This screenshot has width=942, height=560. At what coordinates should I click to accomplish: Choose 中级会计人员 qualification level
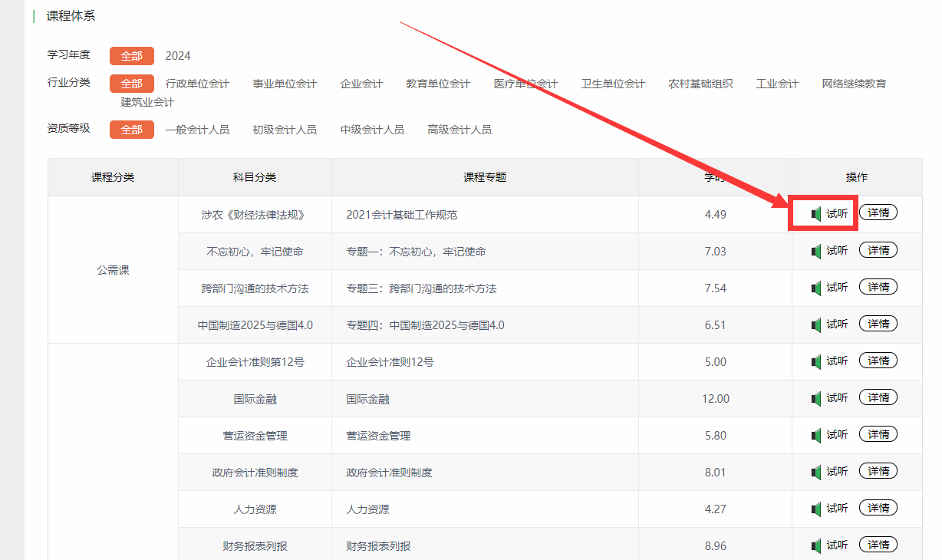(372, 130)
